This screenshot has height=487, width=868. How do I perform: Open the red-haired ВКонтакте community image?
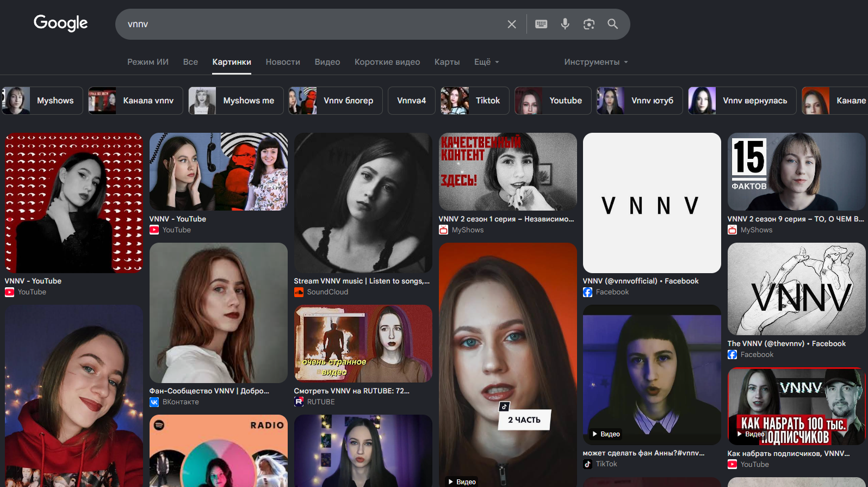[219, 313]
